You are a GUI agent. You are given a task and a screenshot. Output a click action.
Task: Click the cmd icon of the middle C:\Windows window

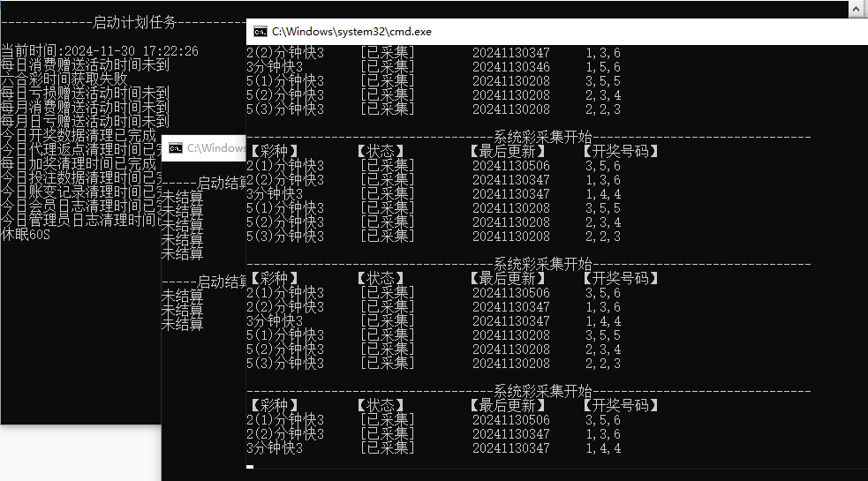176,148
